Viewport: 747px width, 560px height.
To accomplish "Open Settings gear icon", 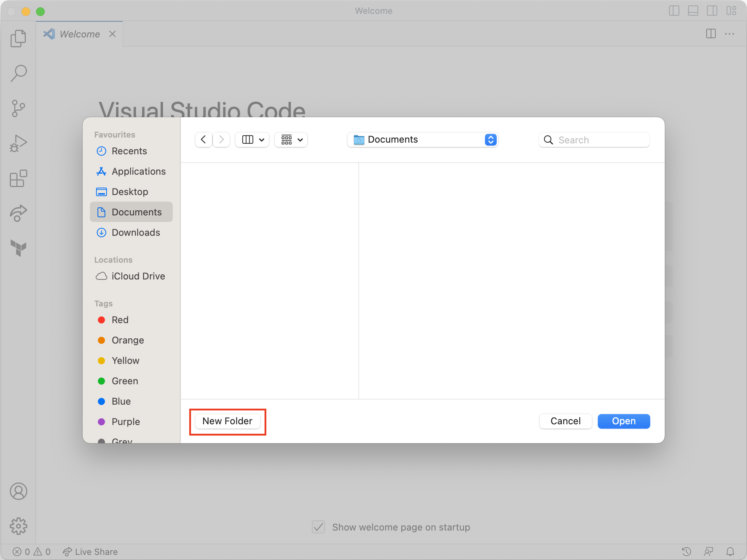I will (17, 526).
